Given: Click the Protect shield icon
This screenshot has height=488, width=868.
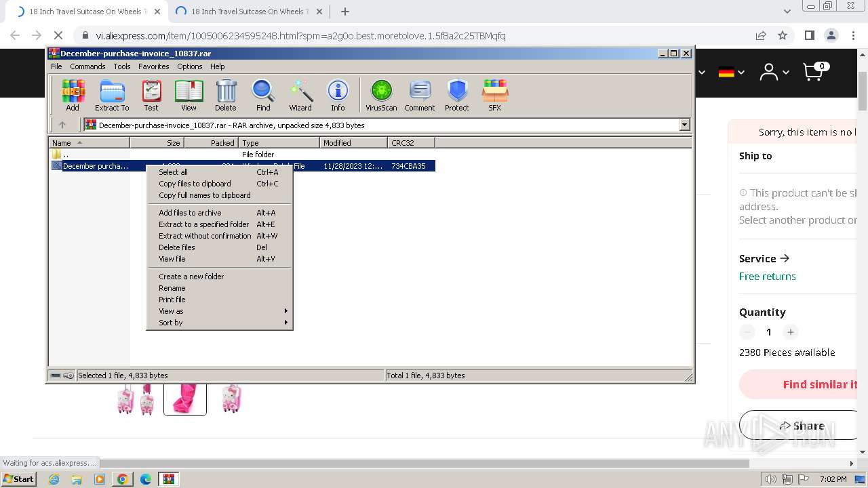Looking at the screenshot, I should point(457,96).
